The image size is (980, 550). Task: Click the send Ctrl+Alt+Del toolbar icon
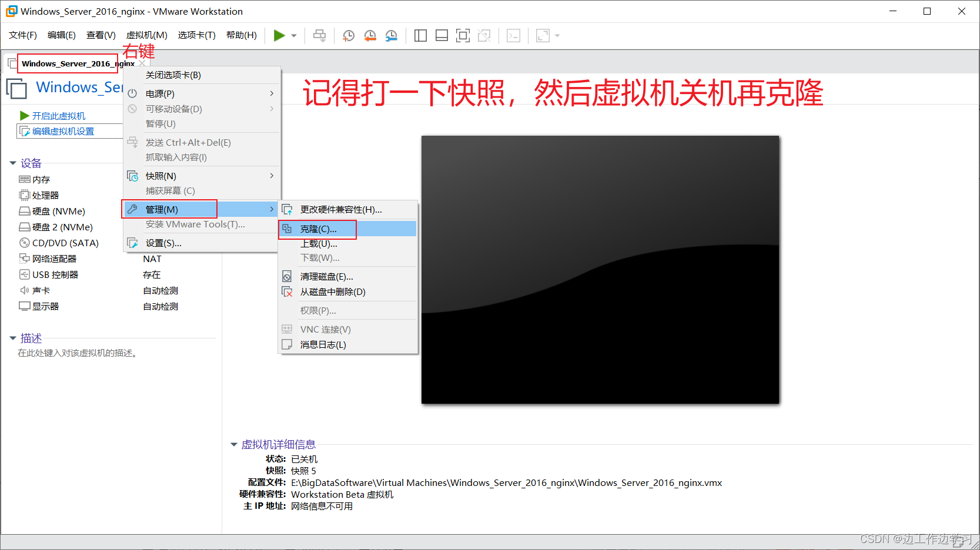pos(319,36)
